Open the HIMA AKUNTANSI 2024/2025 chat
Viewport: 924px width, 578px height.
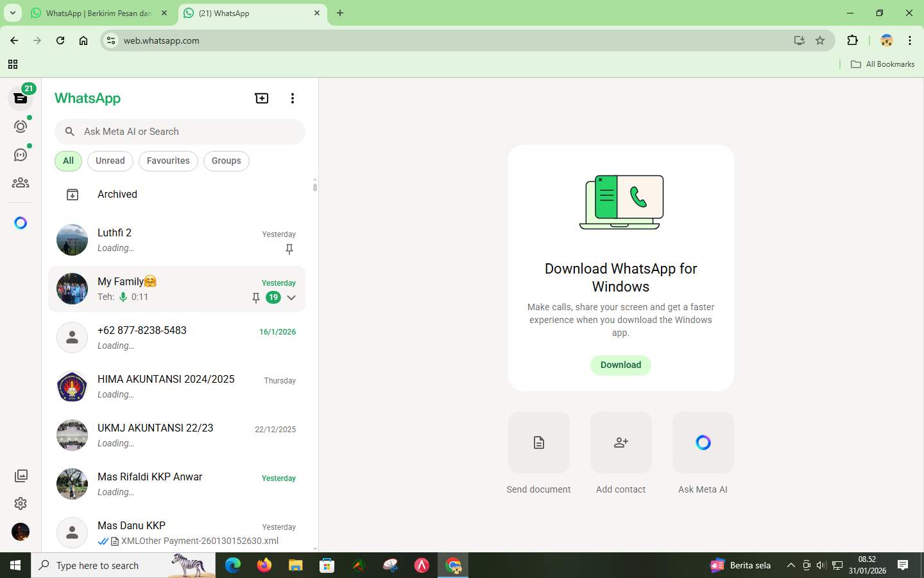(176, 387)
